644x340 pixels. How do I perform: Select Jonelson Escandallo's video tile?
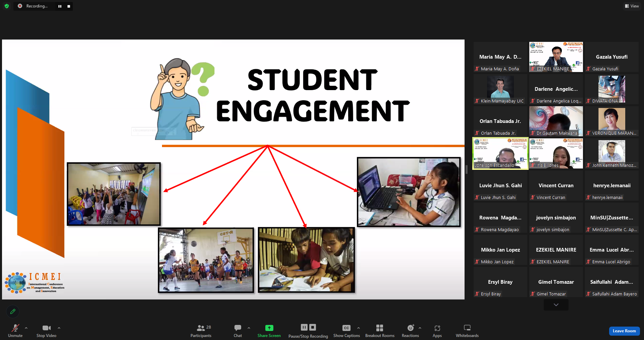(x=500, y=153)
